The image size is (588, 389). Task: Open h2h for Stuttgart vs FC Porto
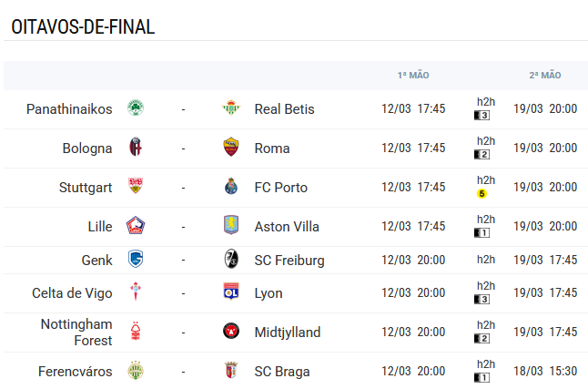pyautogui.click(x=485, y=180)
